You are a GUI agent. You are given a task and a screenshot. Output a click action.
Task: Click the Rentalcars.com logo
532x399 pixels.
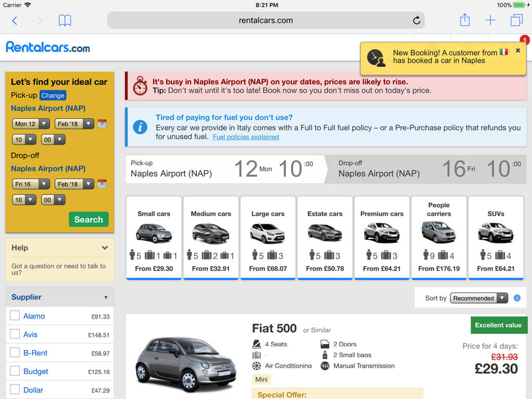click(x=48, y=47)
